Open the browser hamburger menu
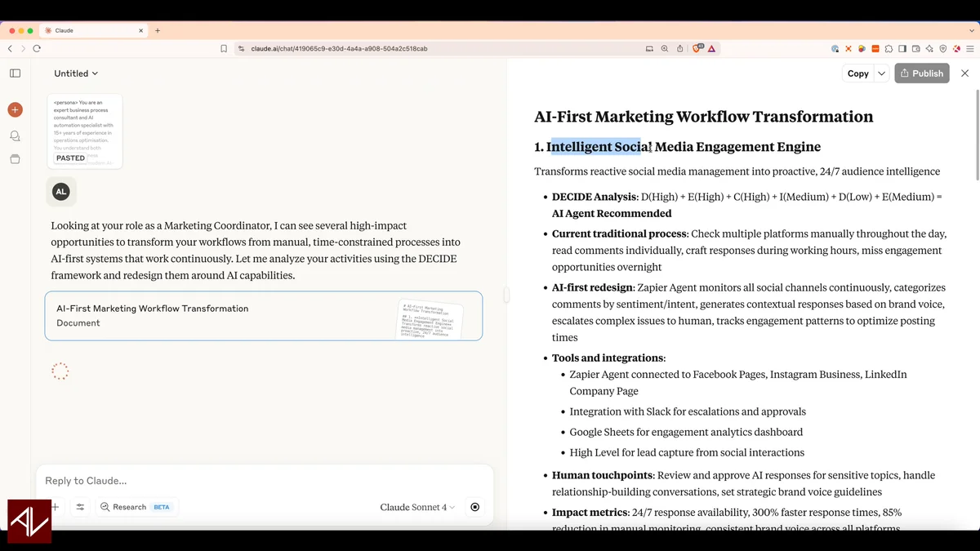The image size is (980, 551). [x=970, y=49]
